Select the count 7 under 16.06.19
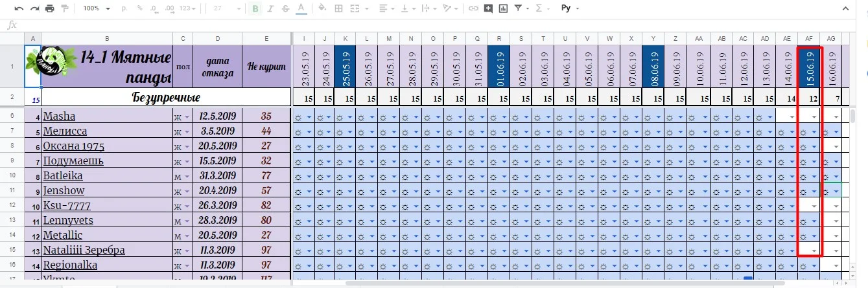 pyautogui.click(x=831, y=98)
